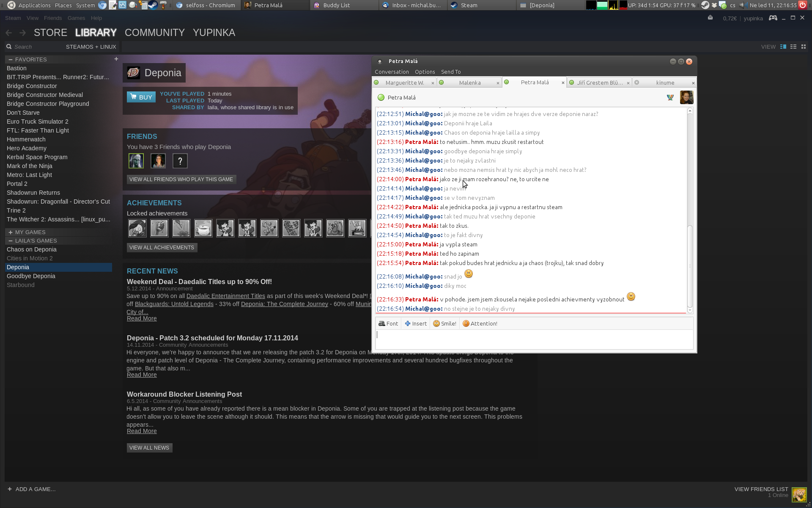Open the Send To menu in Pidgin

451,72
